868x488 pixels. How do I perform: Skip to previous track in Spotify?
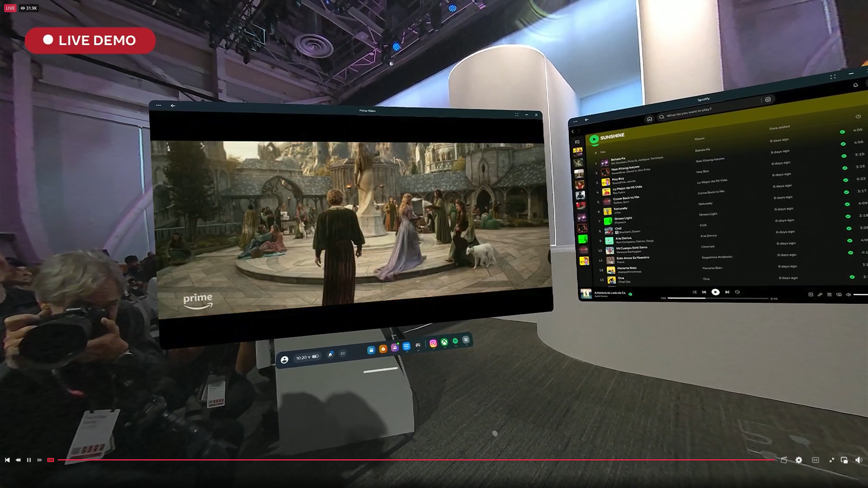pos(704,292)
